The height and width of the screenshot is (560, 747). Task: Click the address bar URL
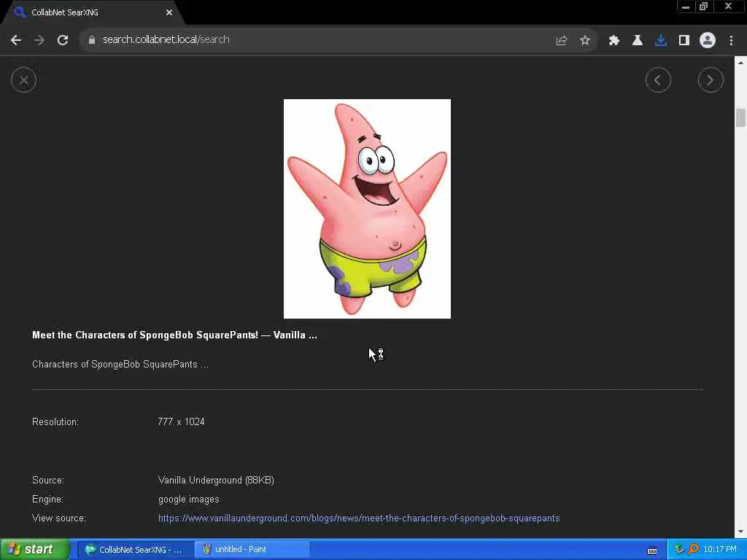coord(166,39)
